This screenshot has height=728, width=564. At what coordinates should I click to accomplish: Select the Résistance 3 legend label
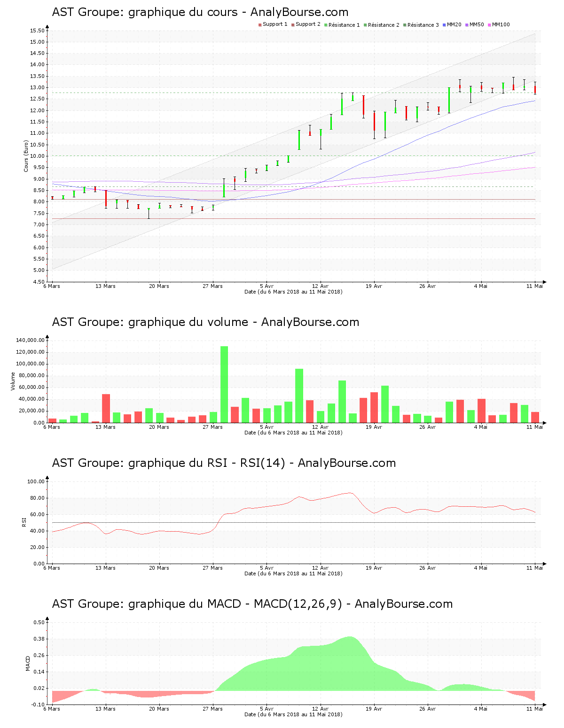pos(423,25)
